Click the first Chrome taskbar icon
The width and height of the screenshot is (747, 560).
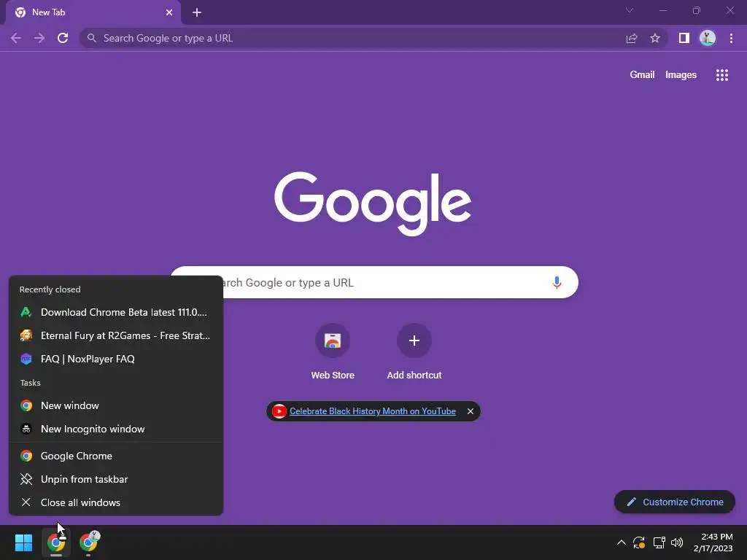pos(56,542)
